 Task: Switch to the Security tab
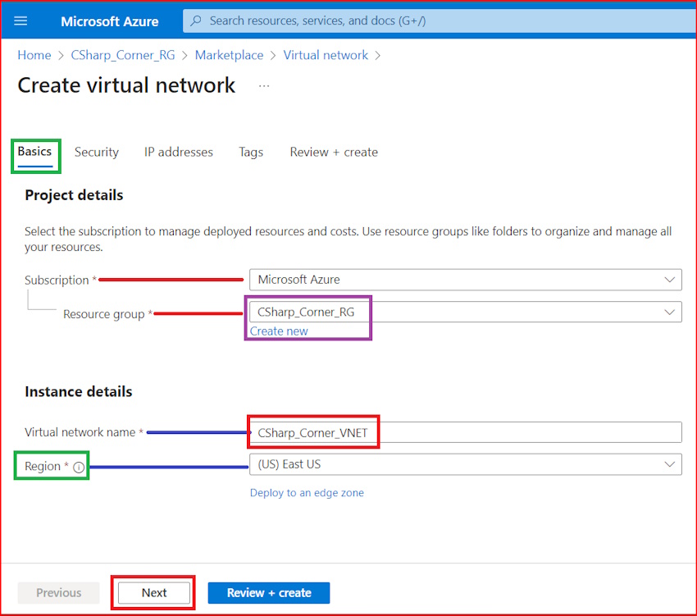(x=96, y=152)
